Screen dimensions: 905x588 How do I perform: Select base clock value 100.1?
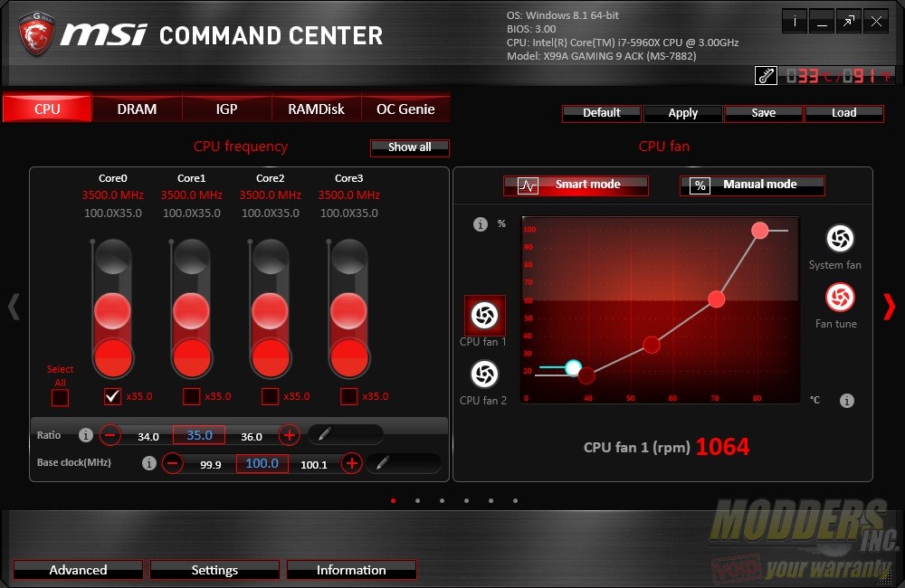tap(314, 464)
